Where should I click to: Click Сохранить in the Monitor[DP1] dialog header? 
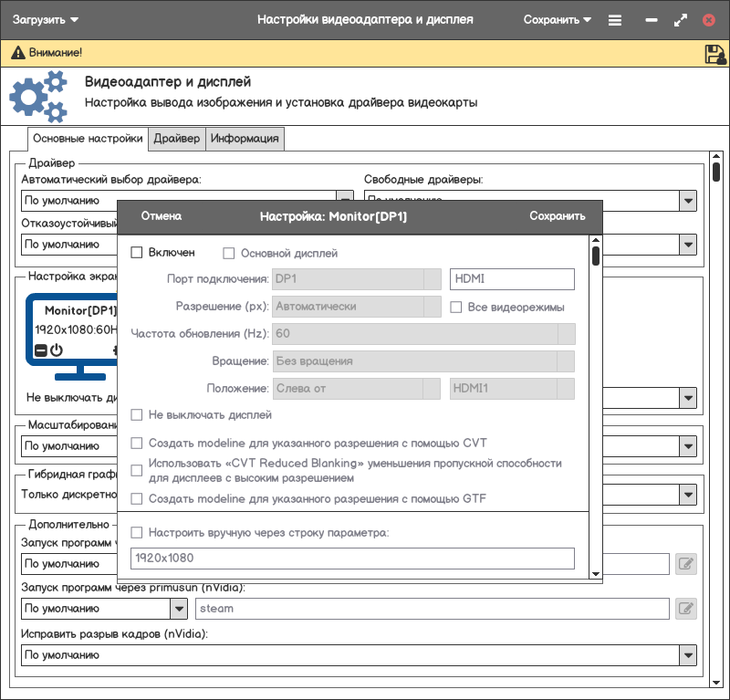pyautogui.click(x=557, y=216)
